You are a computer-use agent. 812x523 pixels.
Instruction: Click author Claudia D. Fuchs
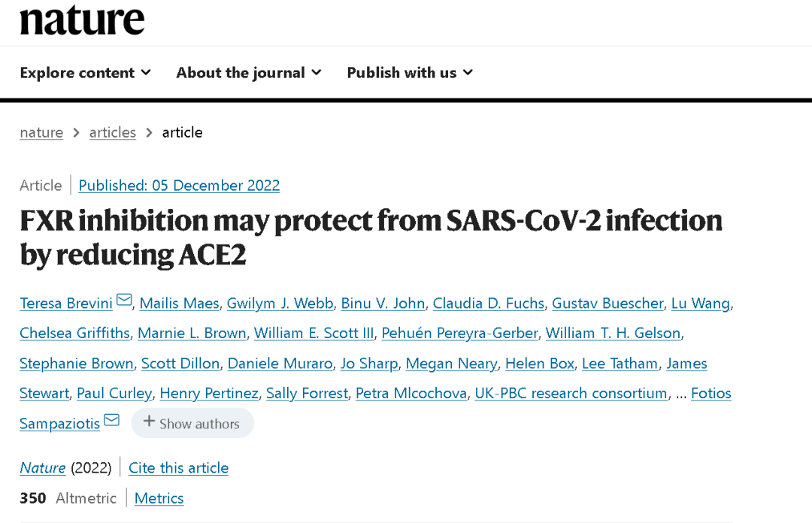[489, 304]
